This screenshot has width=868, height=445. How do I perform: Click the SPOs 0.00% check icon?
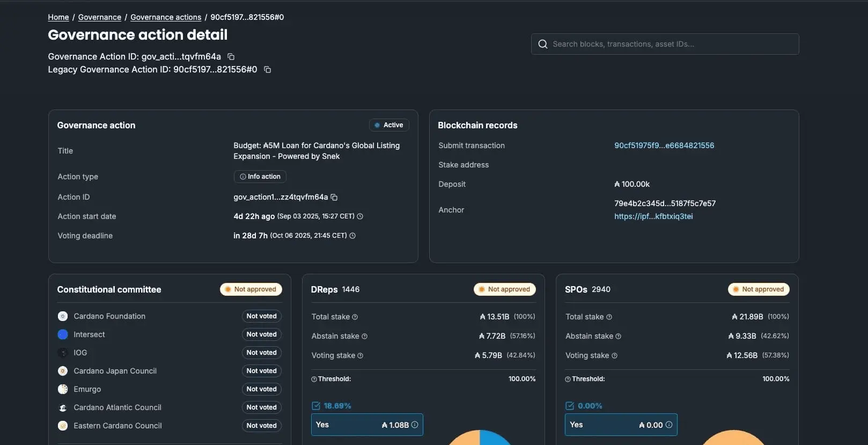[570, 406]
